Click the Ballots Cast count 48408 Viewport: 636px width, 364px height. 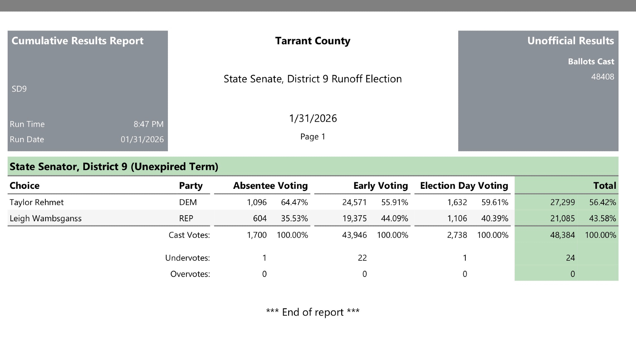[x=602, y=77]
